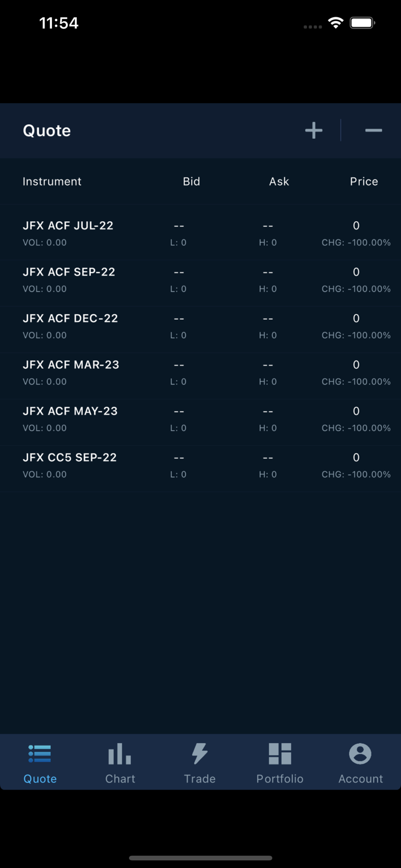Tap the plus icon to add an instrument
The width and height of the screenshot is (401, 868).
pos(314,130)
